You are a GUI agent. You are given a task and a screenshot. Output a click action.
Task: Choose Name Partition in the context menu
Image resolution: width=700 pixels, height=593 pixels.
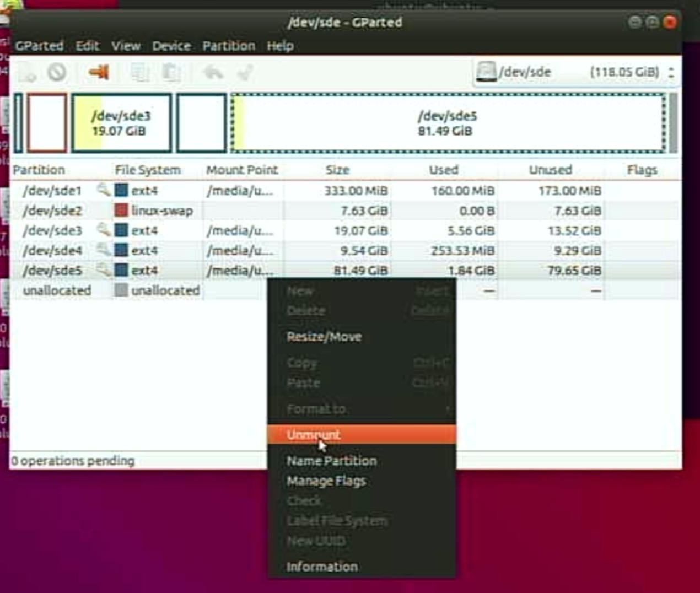362,461
